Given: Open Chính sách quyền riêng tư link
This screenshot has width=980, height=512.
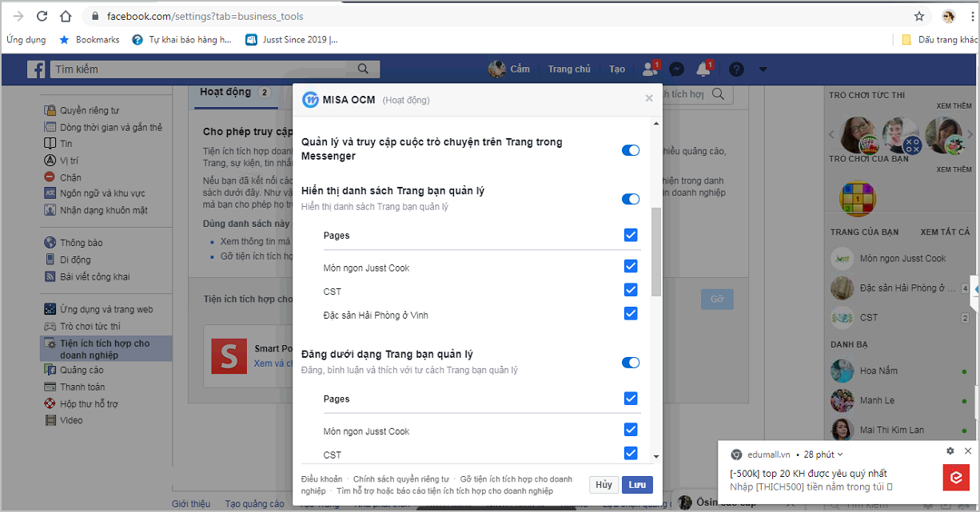Looking at the screenshot, I should click(x=400, y=479).
